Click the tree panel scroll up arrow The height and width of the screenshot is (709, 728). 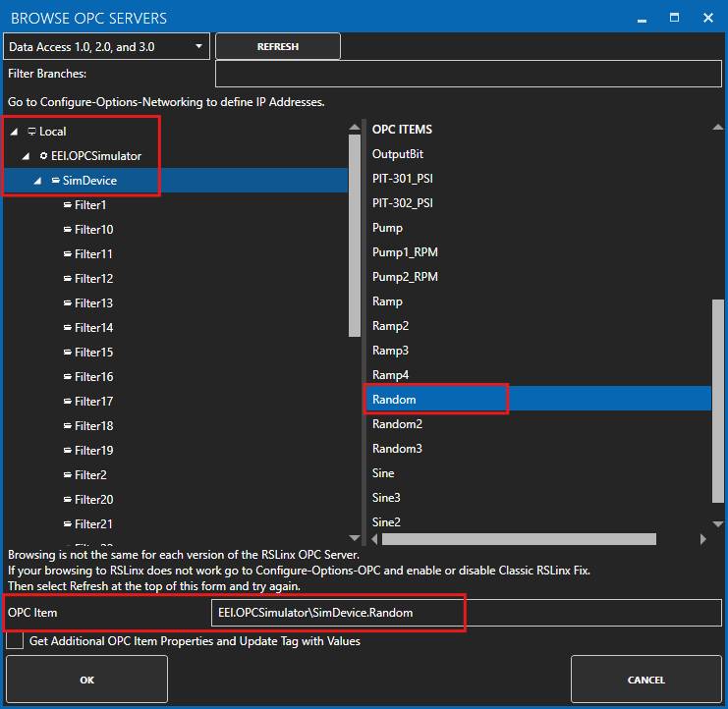[355, 127]
